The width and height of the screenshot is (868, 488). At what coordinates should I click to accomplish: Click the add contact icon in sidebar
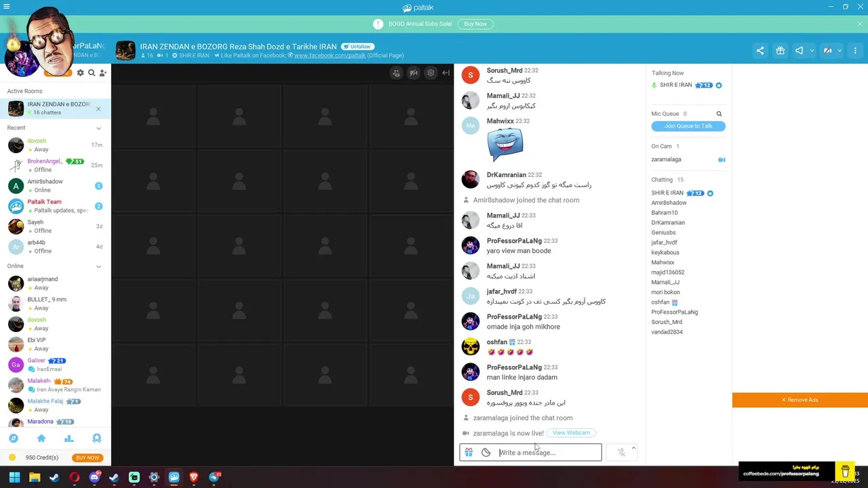(x=103, y=73)
